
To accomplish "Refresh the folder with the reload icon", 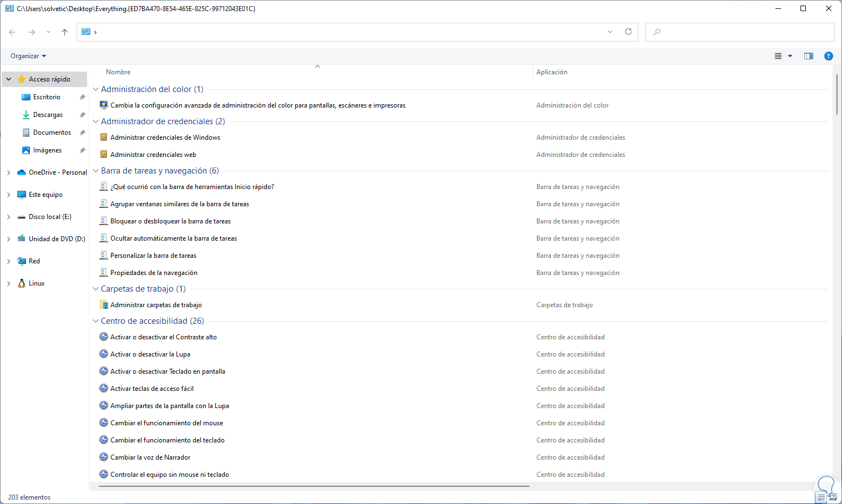I will [x=628, y=32].
